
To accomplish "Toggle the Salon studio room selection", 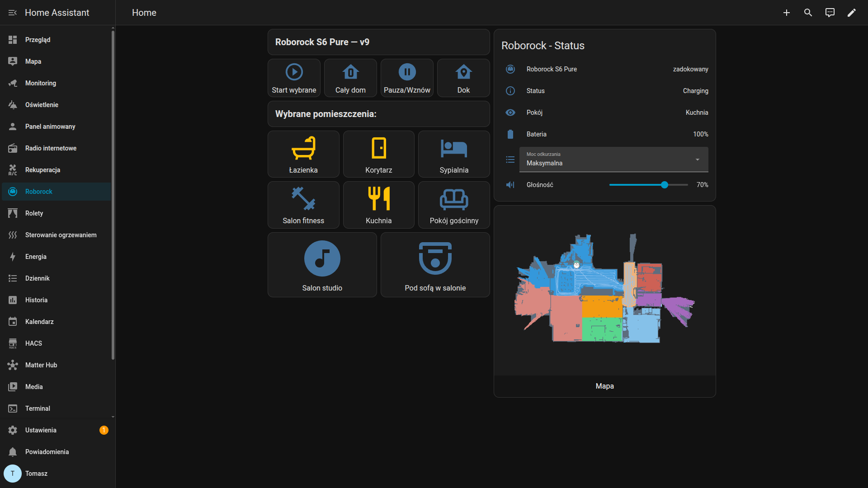I will pos(322,265).
